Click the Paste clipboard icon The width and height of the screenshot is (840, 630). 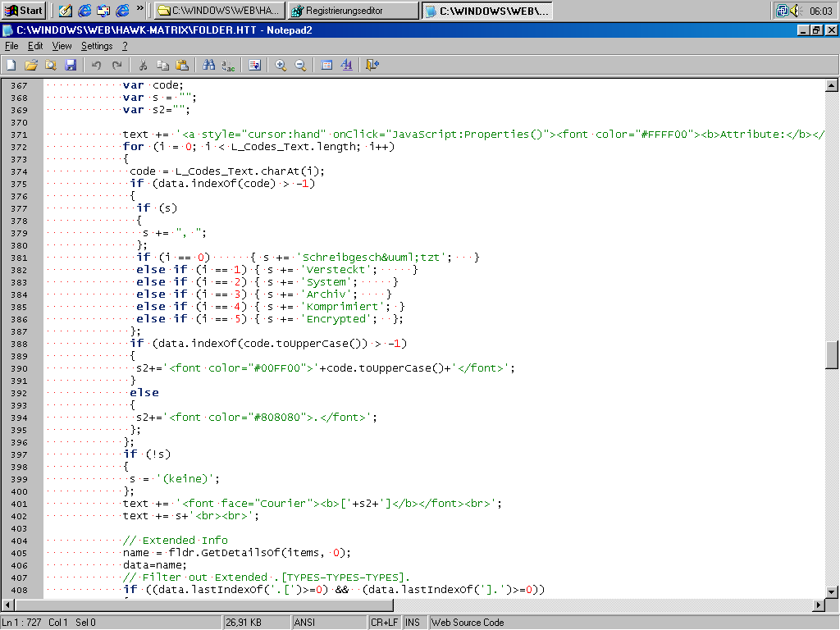[182, 66]
